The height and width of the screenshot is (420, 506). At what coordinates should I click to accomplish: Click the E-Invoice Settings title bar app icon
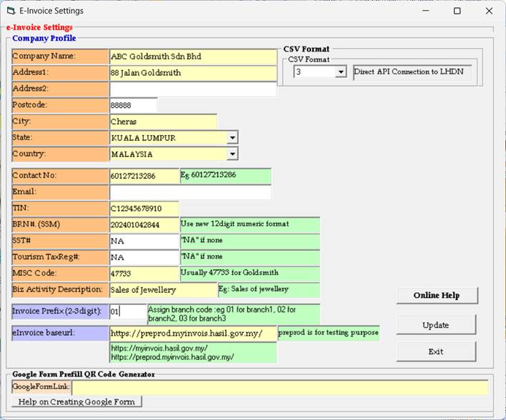[x=11, y=11]
